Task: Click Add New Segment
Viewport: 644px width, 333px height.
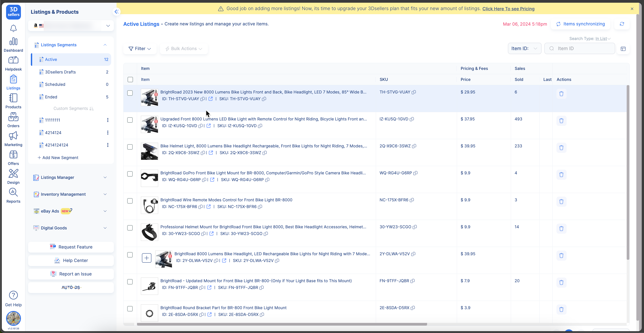Action: [58, 158]
